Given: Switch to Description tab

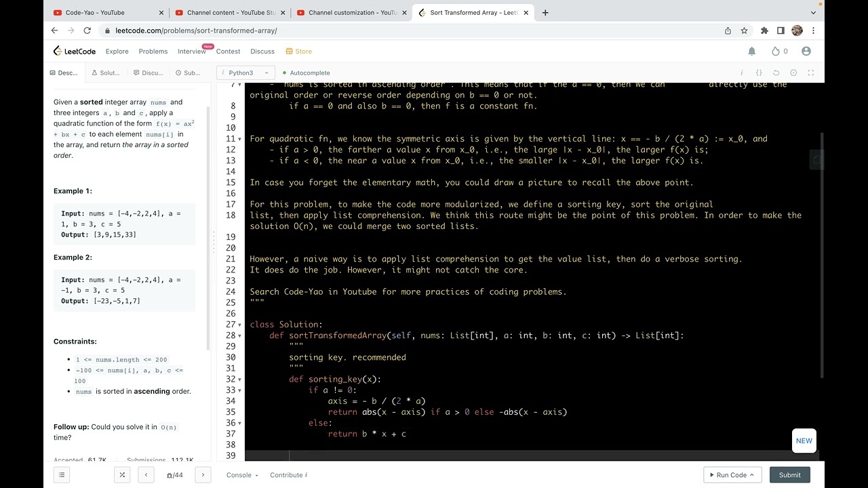Looking at the screenshot, I should 64,73.
